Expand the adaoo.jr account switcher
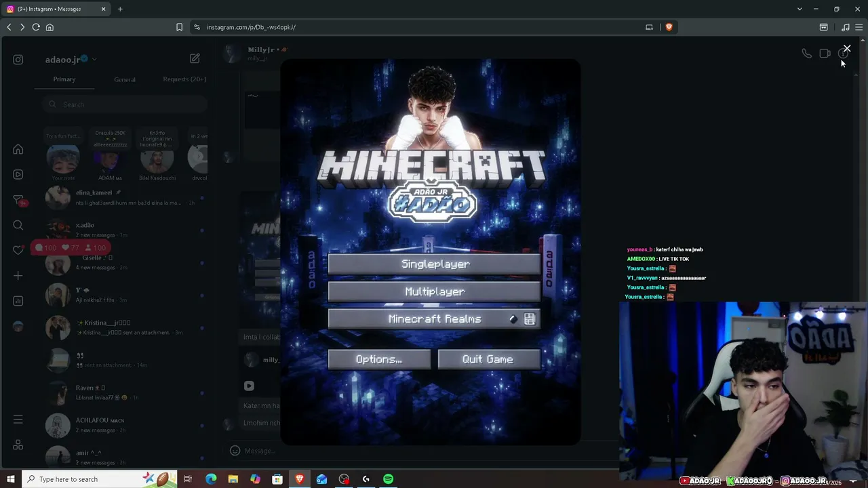868x488 pixels. click(x=94, y=60)
